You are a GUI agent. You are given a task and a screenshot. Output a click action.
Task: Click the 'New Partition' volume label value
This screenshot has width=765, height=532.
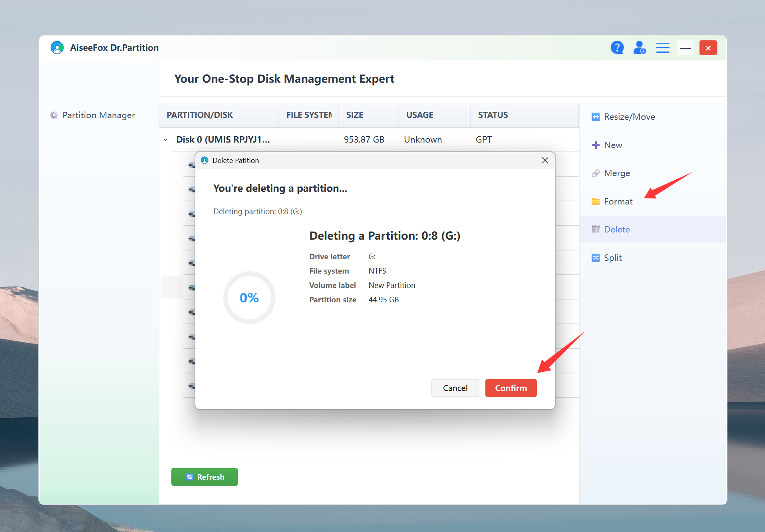tap(392, 286)
